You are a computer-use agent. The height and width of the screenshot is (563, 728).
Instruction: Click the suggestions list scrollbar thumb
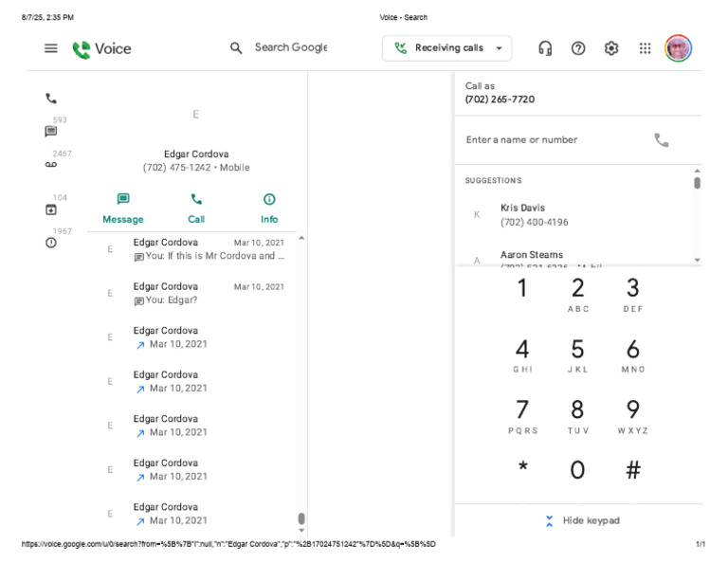pos(697,183)
